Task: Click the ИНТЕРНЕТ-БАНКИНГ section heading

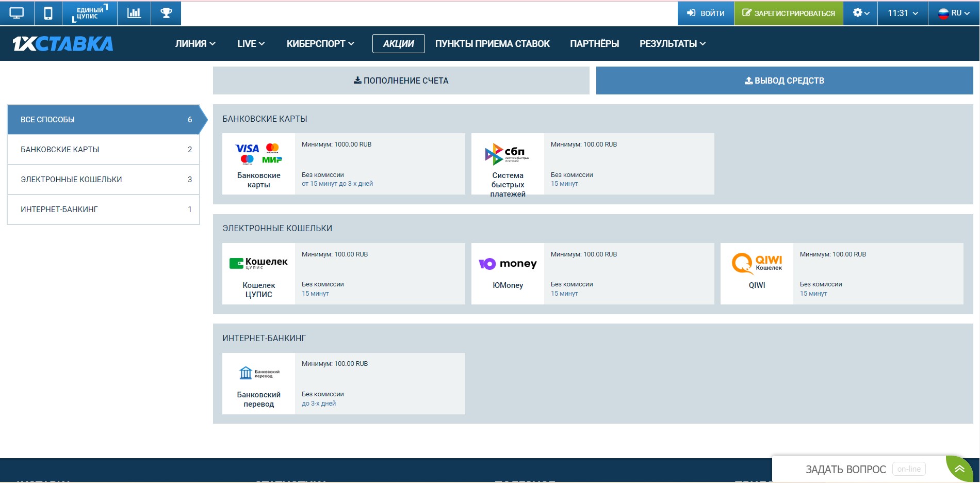Action: (264, 339)
